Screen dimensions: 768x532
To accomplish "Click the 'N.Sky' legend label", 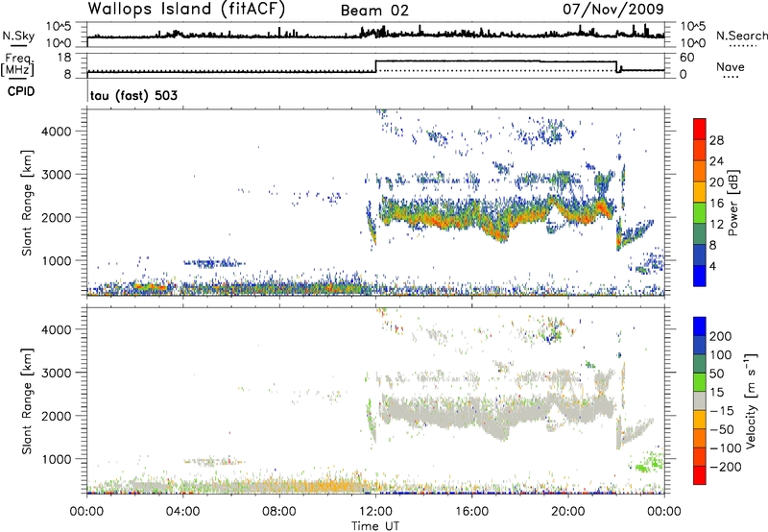I will (x=18, y=36).
